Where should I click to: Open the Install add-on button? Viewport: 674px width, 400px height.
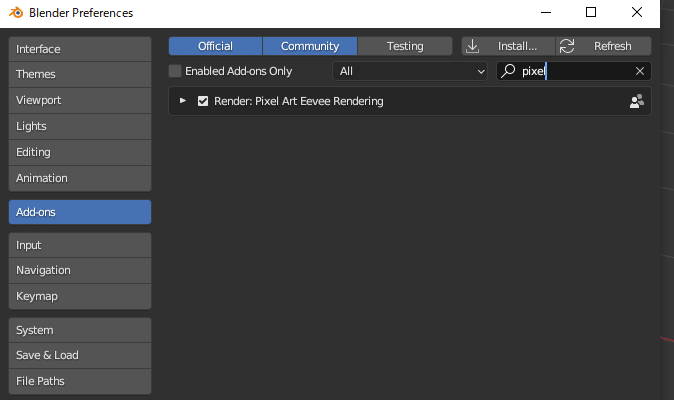(x=509, y=46)
